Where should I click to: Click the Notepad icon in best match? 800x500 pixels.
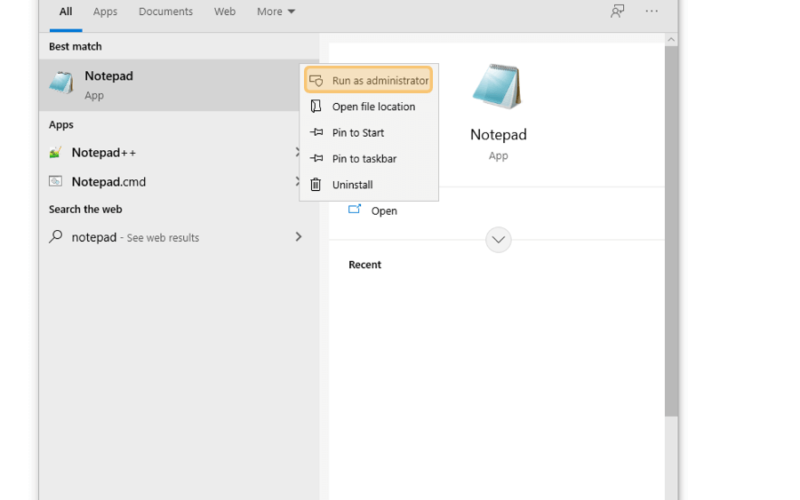[x=62, y=83]
